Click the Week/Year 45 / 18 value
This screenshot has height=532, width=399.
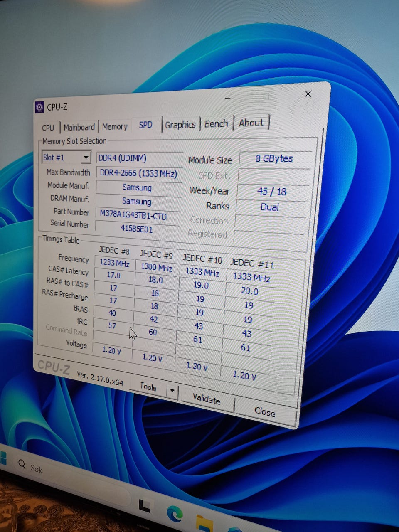click(272, 191)
